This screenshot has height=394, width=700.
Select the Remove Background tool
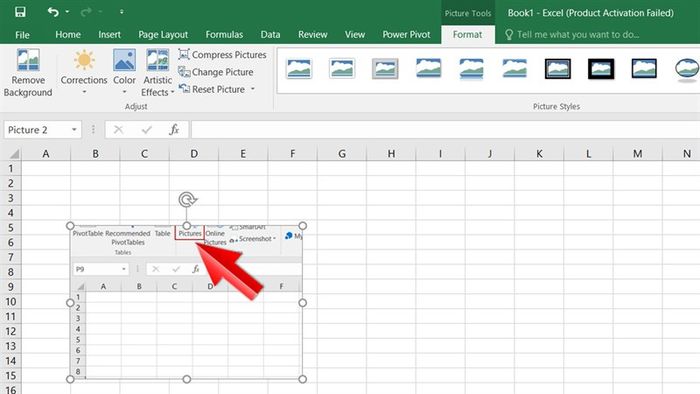point(28,73)
